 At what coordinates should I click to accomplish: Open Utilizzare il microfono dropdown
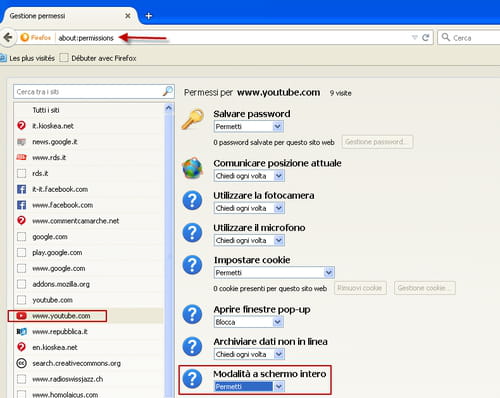pyautogui.click(x=249, y=241)
